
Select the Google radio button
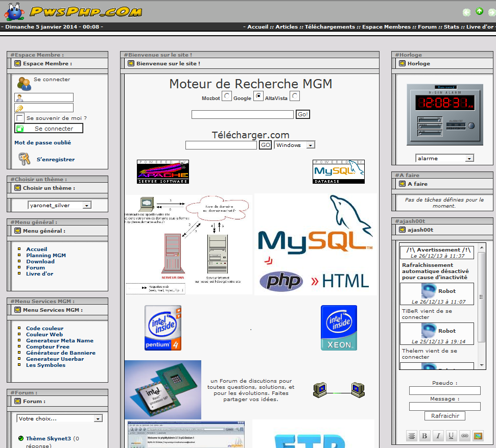[258, 96]
